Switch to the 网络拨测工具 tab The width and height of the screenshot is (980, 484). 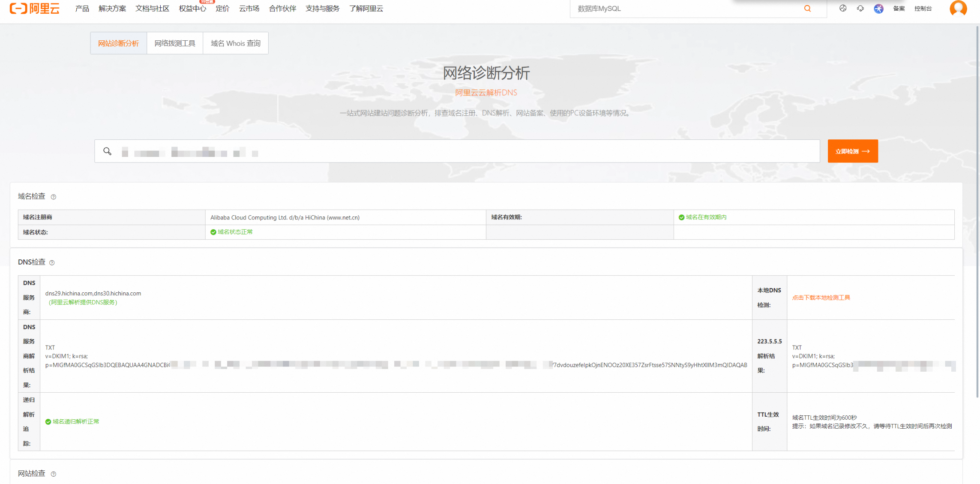pos(174,43)
